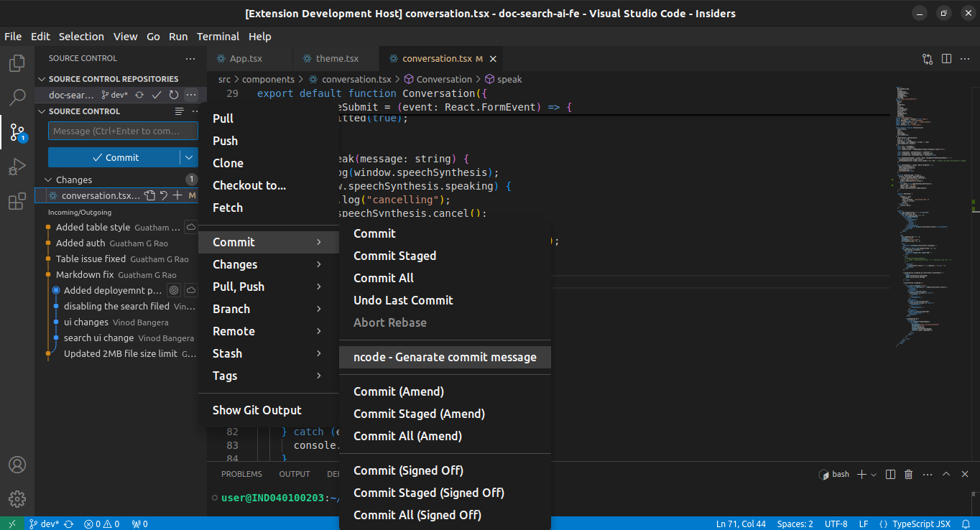Image resolution: width=980 pixels, height=530 pixels.
Task: Choose Commit All (Amend)
Action: point(445,436)
